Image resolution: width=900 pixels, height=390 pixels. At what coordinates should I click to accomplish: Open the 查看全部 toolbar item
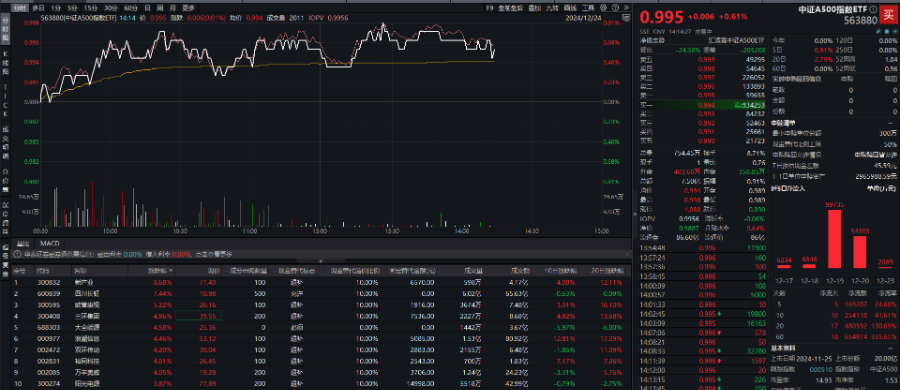point(510,8)
